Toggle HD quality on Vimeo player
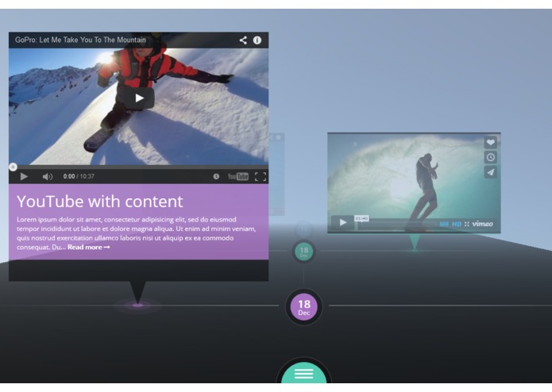Screen dimensions: 552x392 (457, 224)
